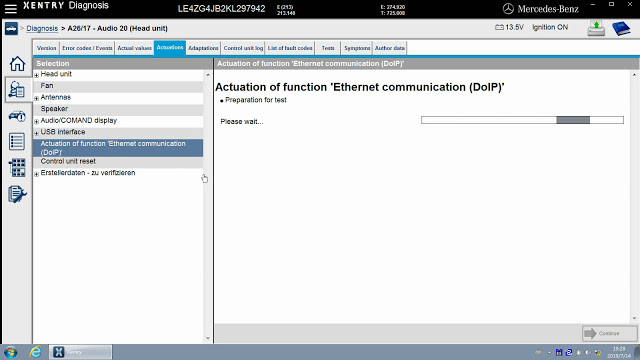Open the checklist with wrench sidebar icon
Image resolution: width=640 pixels, height=360 pixels.
coord(17,194)
